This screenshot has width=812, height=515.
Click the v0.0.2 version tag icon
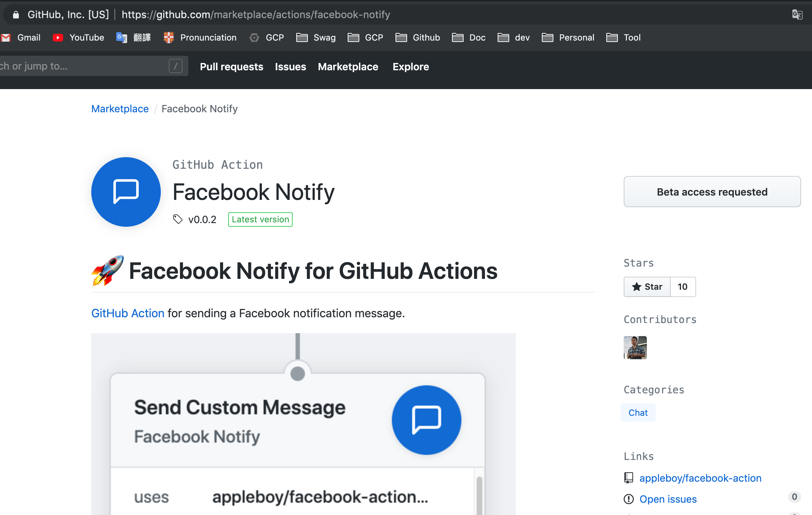tap(177, 219)
